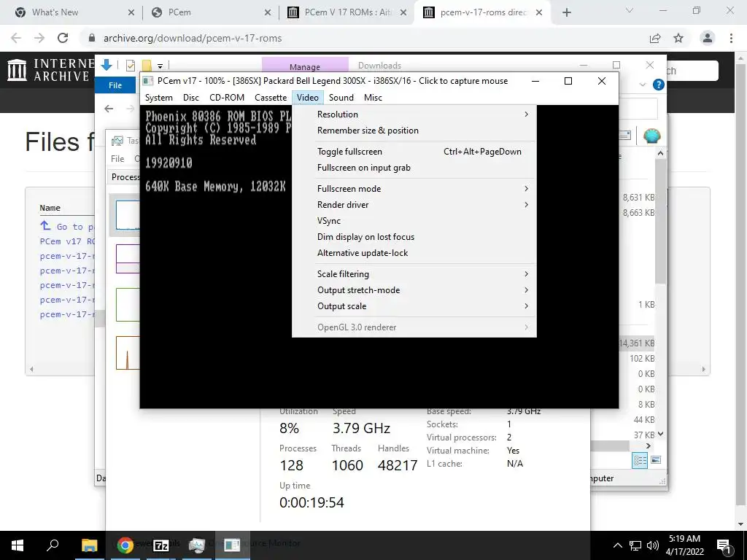
Task: Close the What's New tab
Action: click(131, 12)
